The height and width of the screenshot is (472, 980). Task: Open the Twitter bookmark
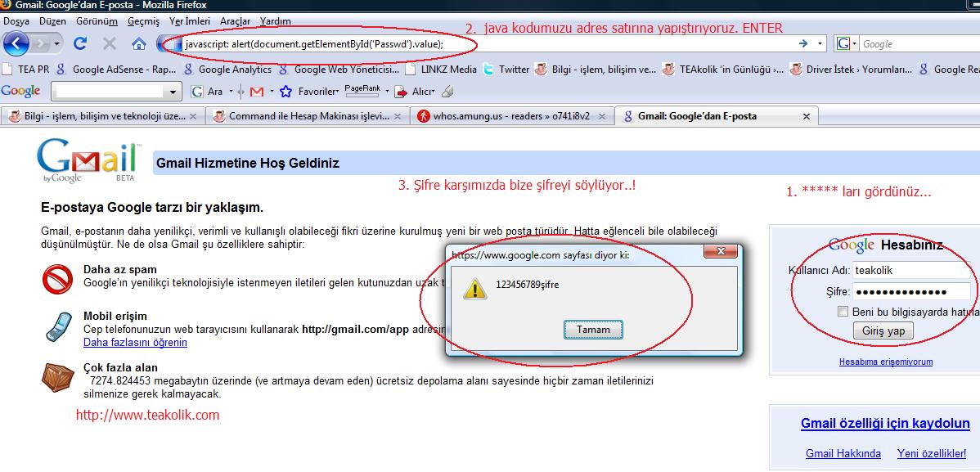point(506,70)
